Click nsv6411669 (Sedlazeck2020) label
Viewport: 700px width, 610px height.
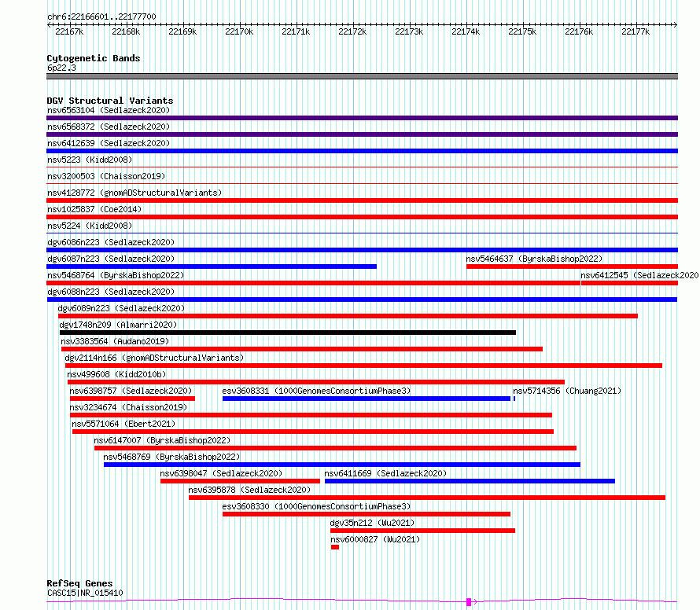tap(385, 473)
